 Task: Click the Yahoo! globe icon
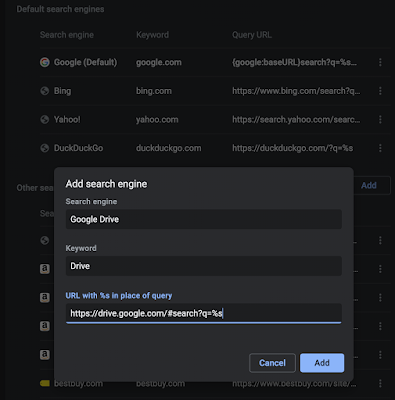click(x=45, y=119)
